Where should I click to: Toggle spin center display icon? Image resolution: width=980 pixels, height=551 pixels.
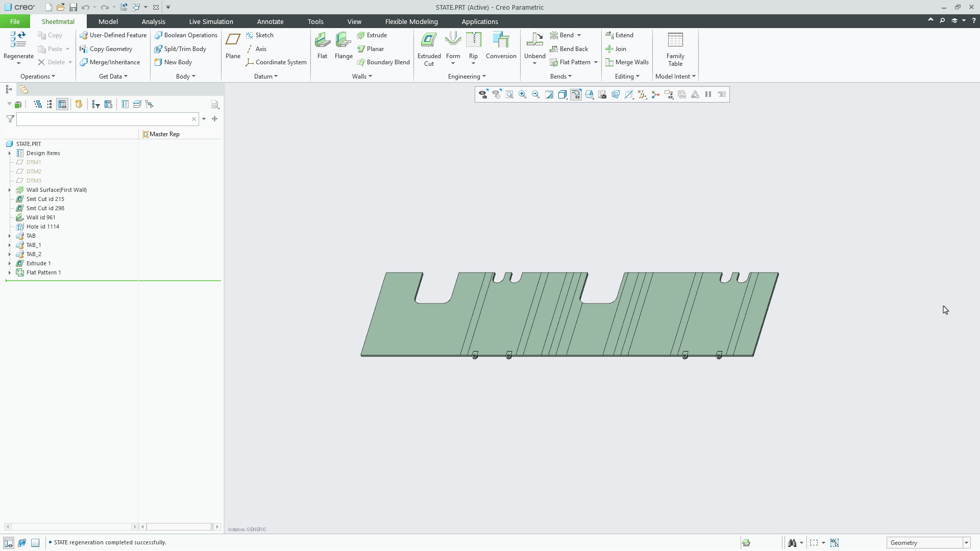click(x=655, y=94)
